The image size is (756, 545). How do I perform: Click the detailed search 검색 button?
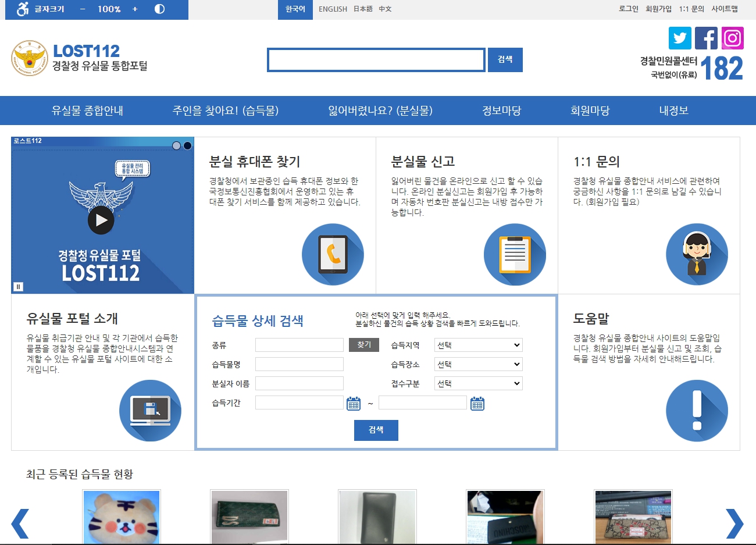pyautogui.click(x=376, y=430)
